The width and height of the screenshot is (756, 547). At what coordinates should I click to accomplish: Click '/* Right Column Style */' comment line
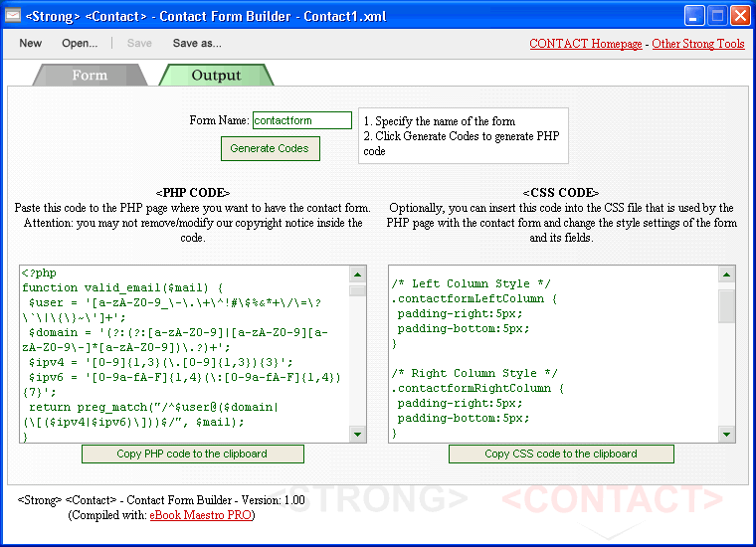coord(473,374)
